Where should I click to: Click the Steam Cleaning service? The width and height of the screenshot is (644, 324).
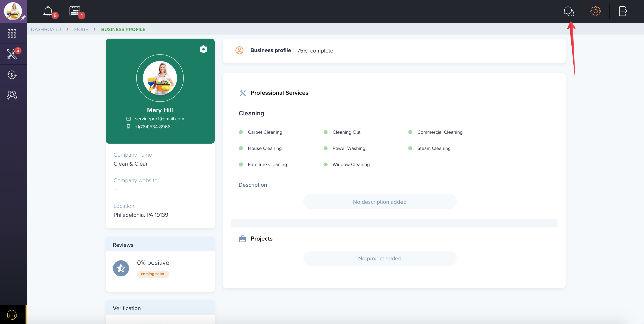point(434,148)
